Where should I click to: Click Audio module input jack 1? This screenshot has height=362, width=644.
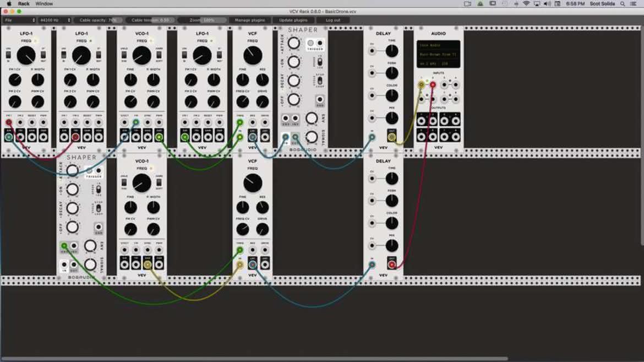coord(421,85)
